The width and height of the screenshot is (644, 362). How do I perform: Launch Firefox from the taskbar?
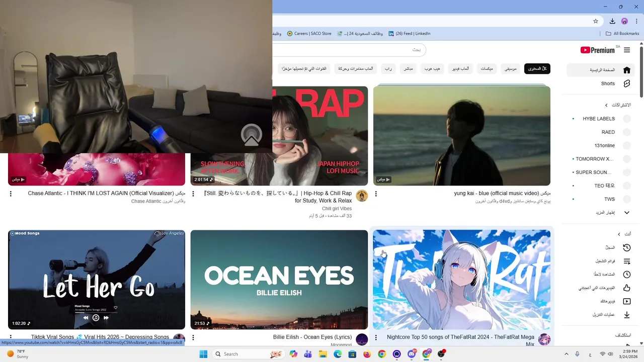click(367, 354)
